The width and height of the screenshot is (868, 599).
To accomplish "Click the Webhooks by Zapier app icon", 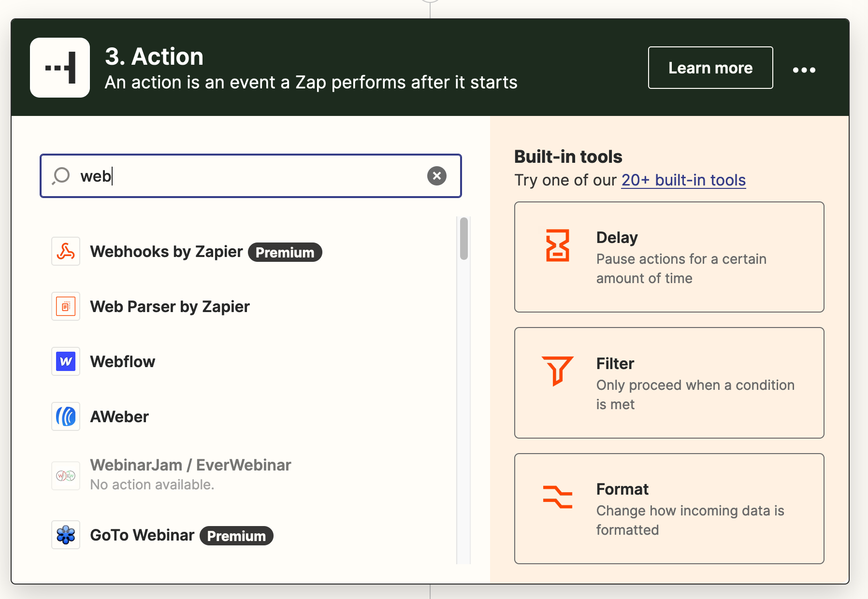I will pyautogui.click(x=66, y=251).
